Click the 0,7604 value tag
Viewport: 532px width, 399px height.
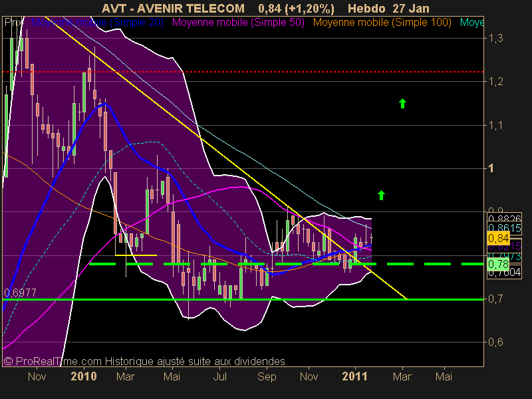pyautogui.click(x=504, y=273)
